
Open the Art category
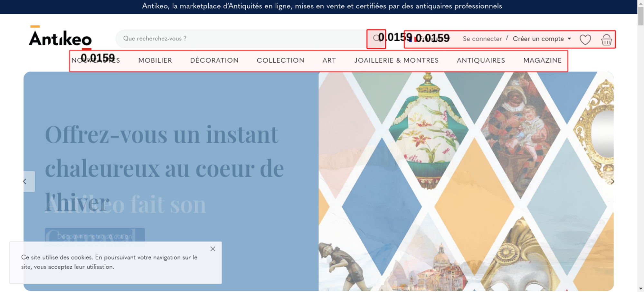pyautogui.click(x=329, y=60)
